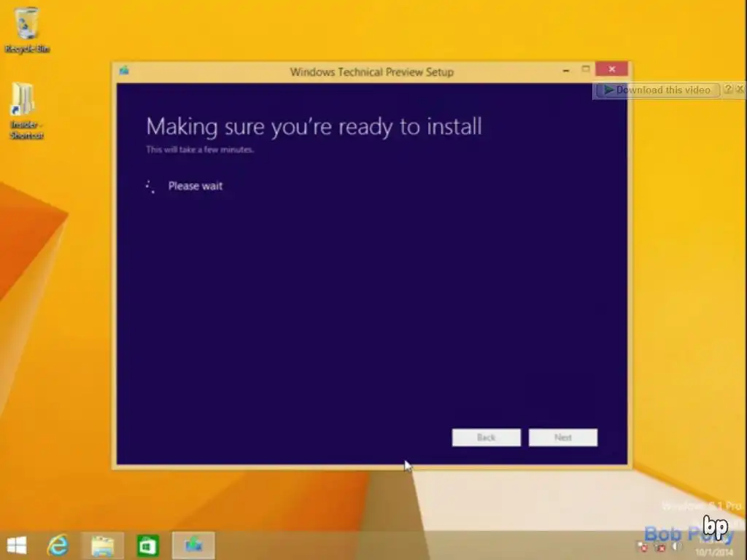
Task: Click the Making sure you're ready heading
Action: 314,127
